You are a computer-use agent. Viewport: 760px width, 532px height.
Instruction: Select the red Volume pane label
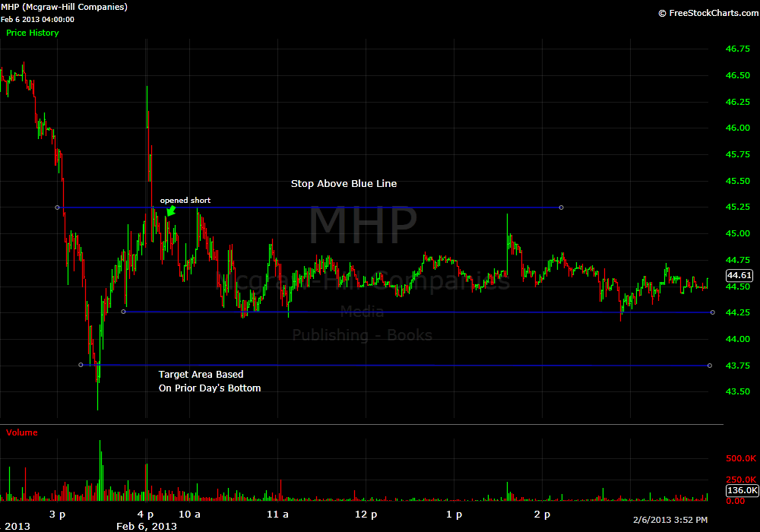tap(22, 432)
